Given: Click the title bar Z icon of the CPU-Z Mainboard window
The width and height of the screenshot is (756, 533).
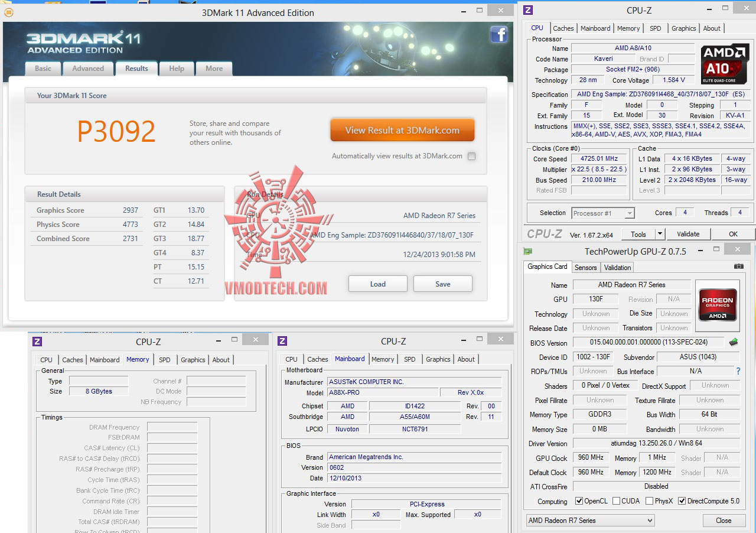Looking at the screenshot, I should tap(282, 341).
